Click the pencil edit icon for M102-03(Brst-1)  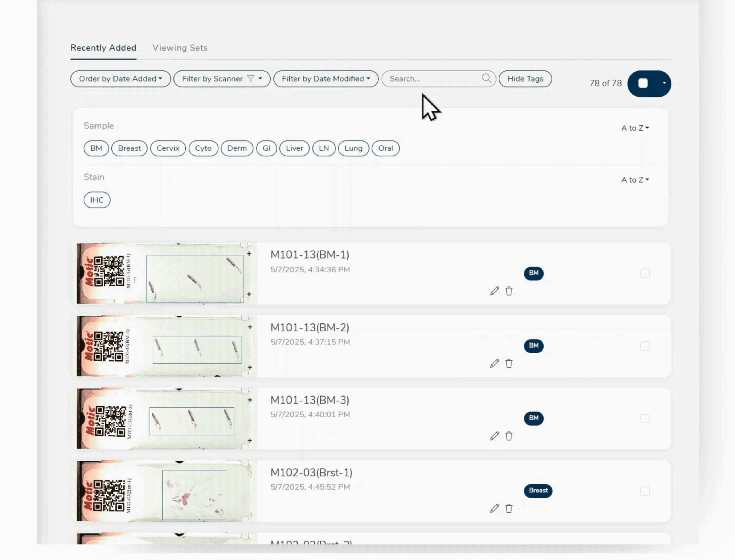[495, 508]
